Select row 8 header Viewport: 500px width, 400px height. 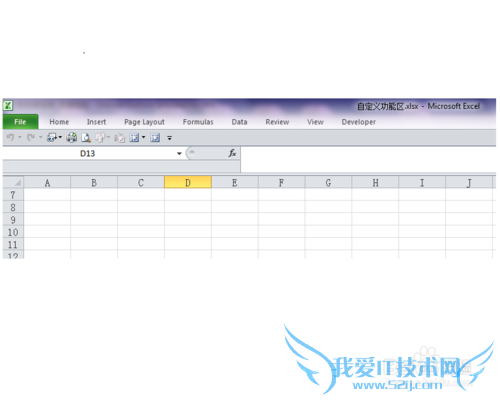[x=13, y=207]
